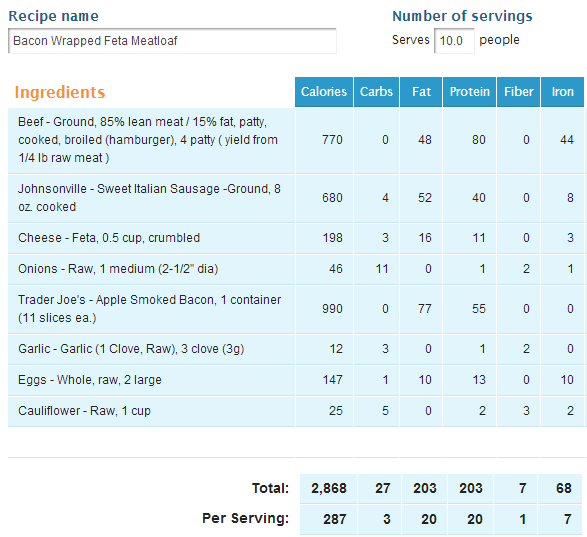Click the Onions - Raw ingredient row
The height and width of the screenshot is (537, 587).
click(296, 269)
